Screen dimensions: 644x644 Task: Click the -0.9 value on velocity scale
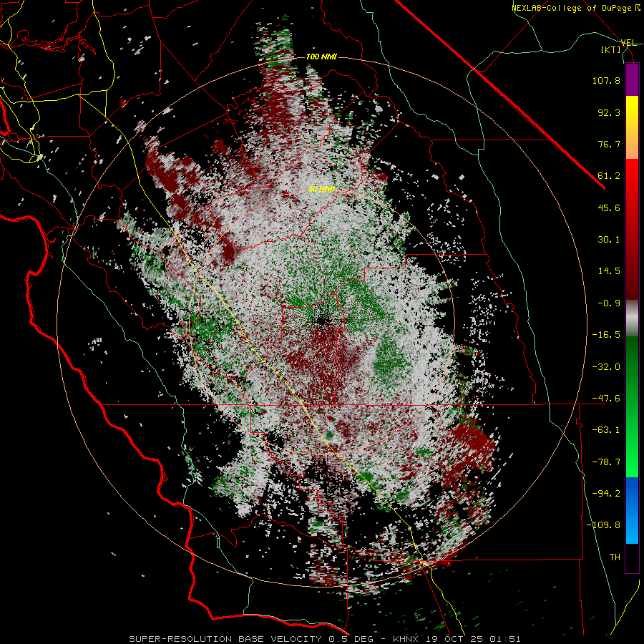[609, 303]
